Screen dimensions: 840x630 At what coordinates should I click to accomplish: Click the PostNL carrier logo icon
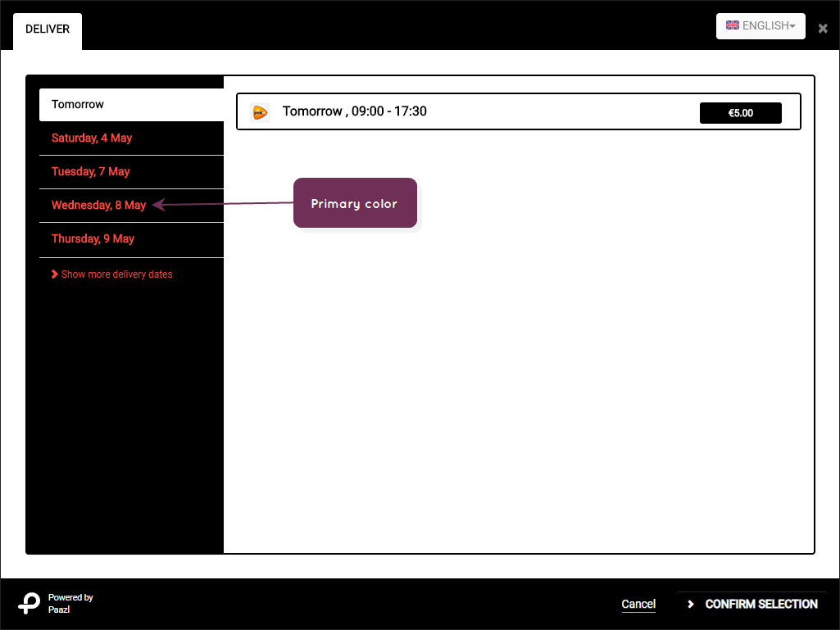(260, 112)
